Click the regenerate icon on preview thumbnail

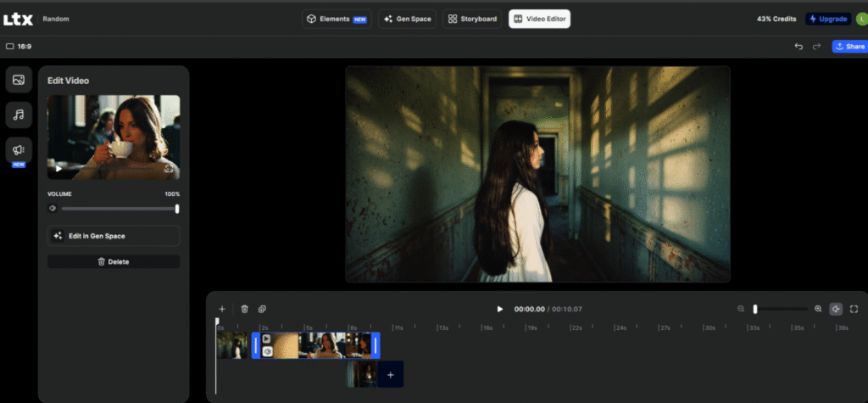pos(169,169)
